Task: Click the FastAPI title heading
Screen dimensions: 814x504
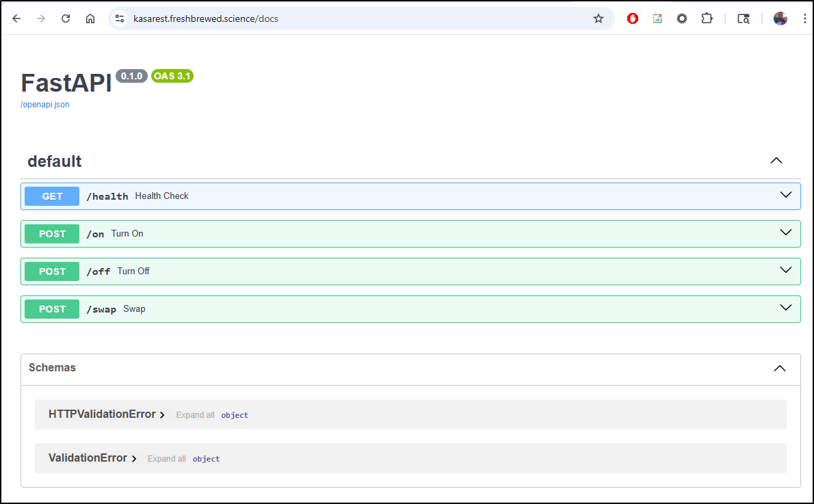Action: point(66,83)
